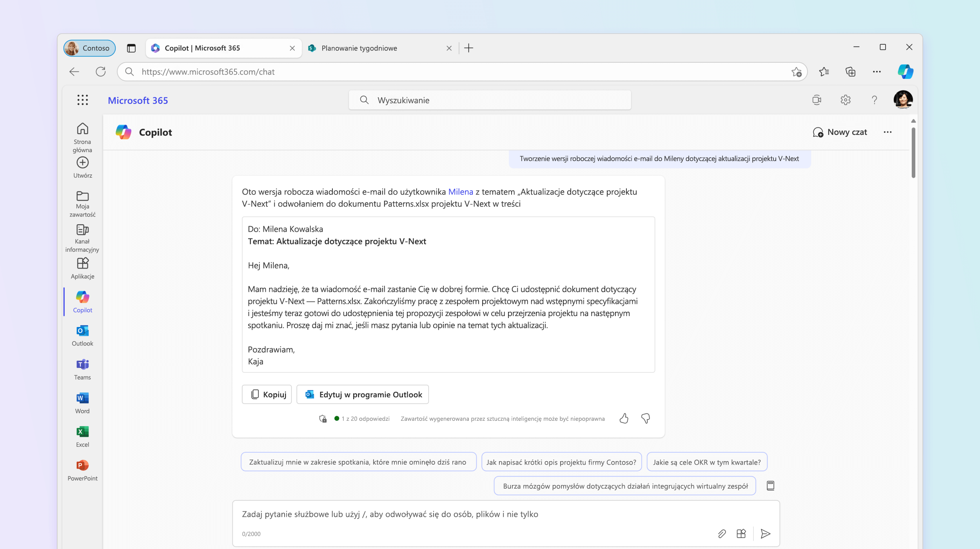Open a new browser tab
Viewport: 980px width, 549px height.
click(468, 48)
